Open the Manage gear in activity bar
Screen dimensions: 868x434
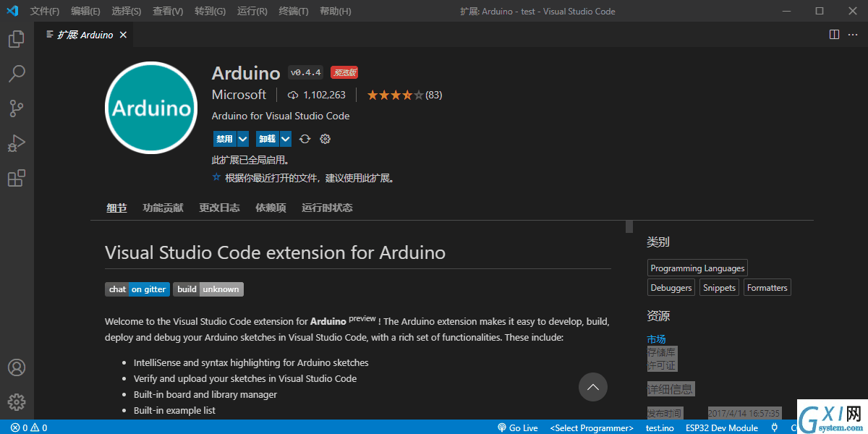17,402
